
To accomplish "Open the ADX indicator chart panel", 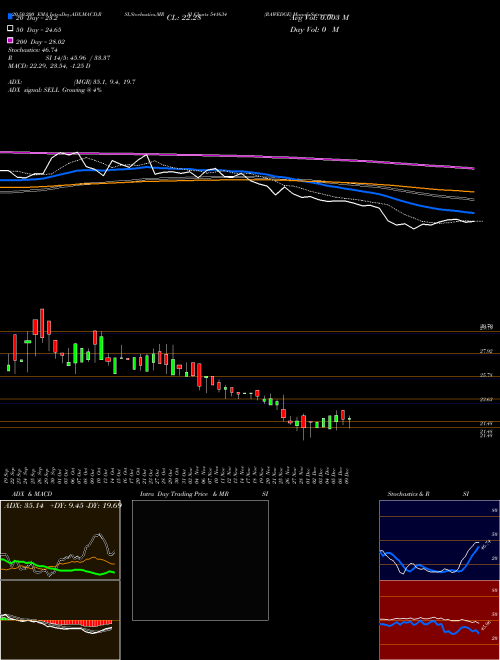I will [60, 540].
